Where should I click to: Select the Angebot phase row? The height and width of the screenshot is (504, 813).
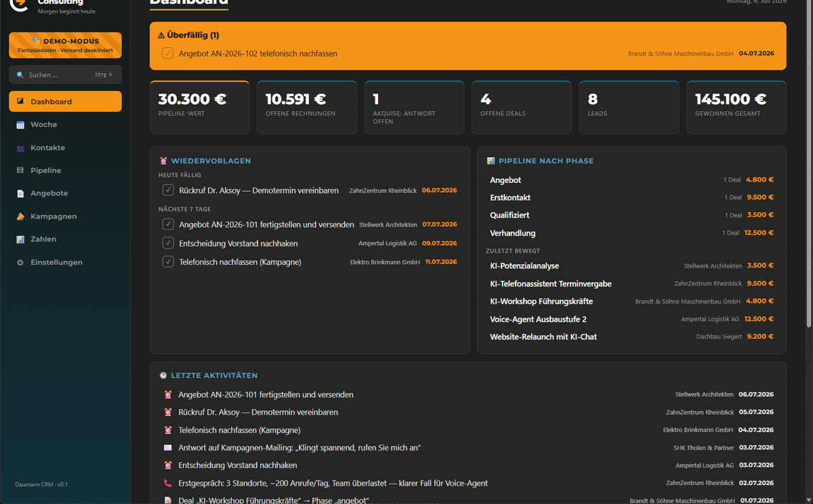631,180
